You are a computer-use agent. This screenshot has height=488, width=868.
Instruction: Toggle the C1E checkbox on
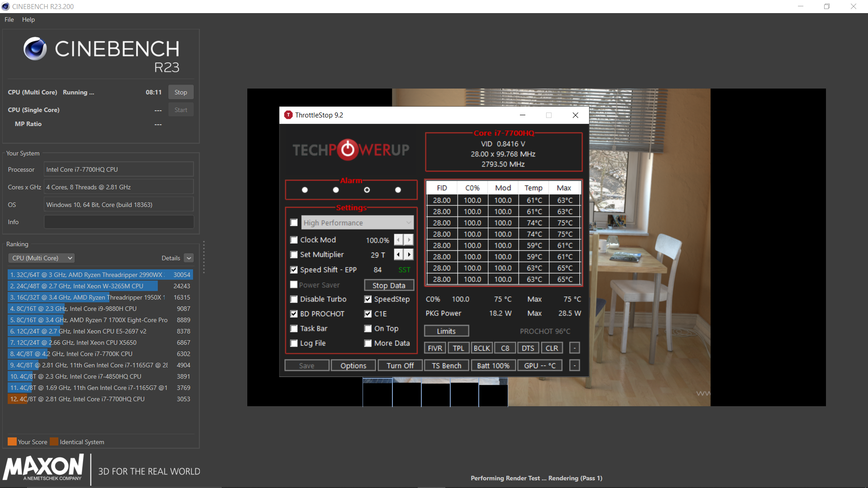coord(368,314)
